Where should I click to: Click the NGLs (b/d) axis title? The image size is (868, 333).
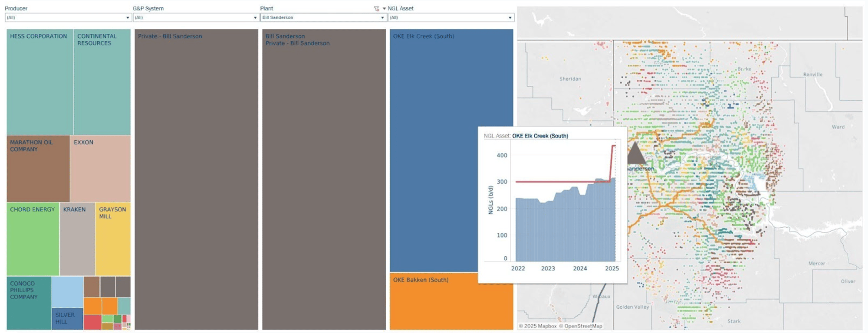point(491,200)
